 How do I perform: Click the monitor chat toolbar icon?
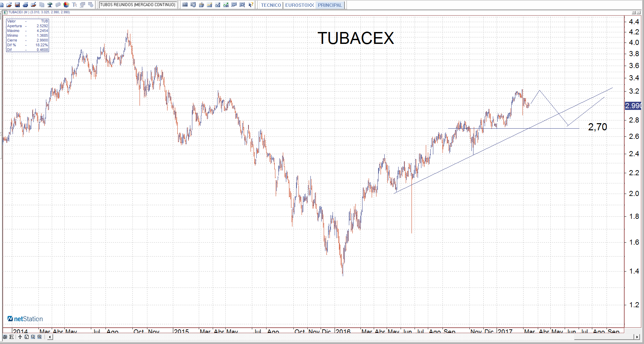pos(83,5)
